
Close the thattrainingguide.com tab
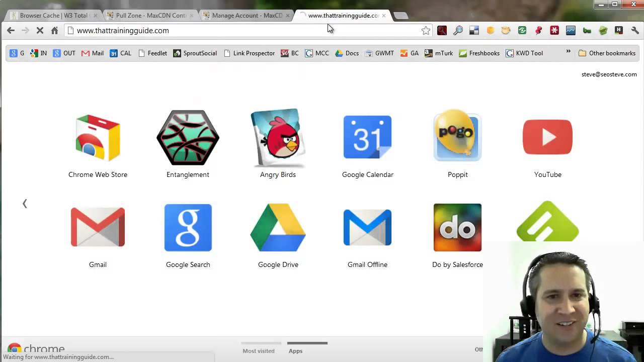click(x=384, y=16)
